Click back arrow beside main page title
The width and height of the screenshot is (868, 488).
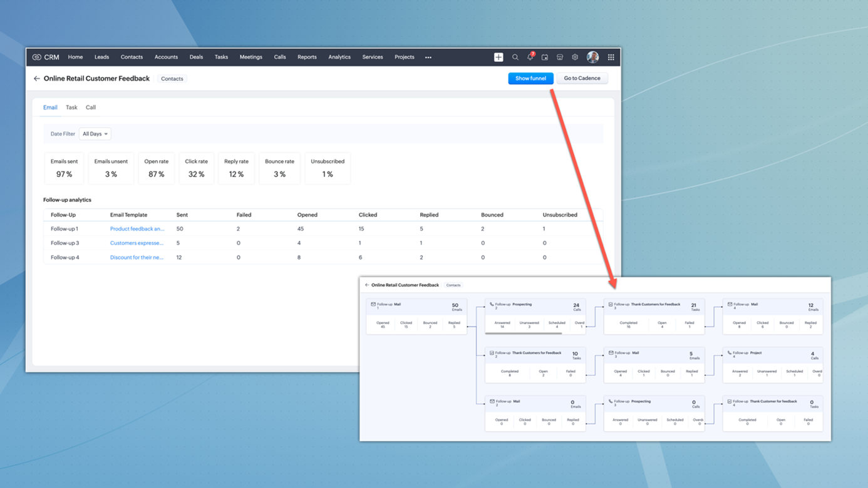click(37, 79)
